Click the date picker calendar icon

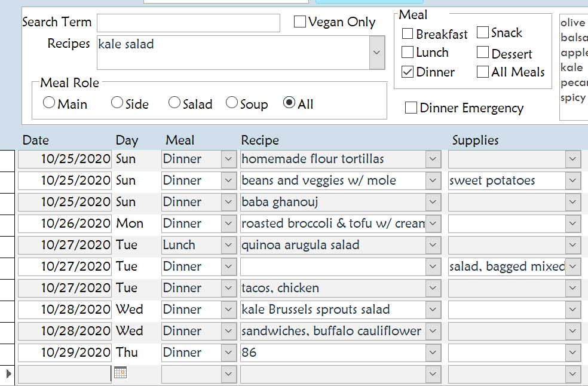(x=120, y=373)
